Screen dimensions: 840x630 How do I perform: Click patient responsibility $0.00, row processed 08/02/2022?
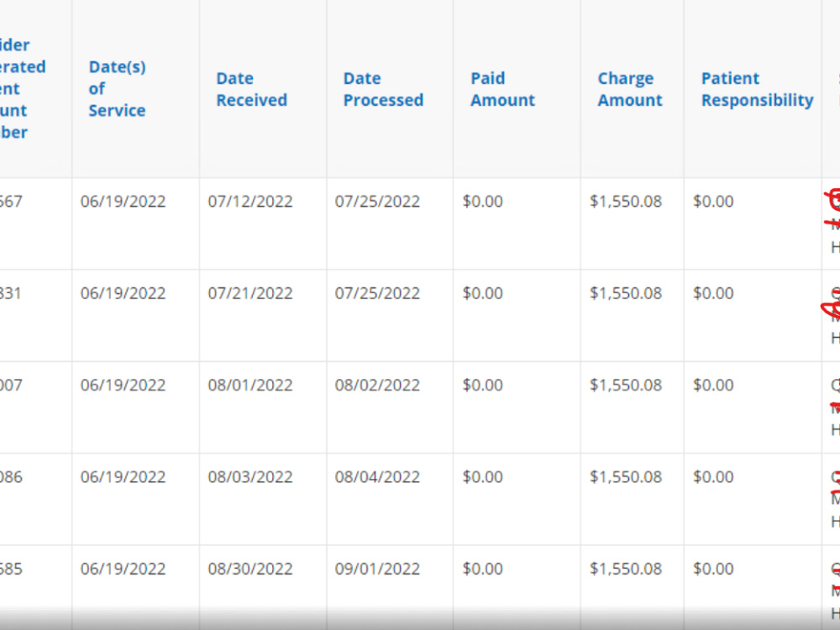coord(713,386)
